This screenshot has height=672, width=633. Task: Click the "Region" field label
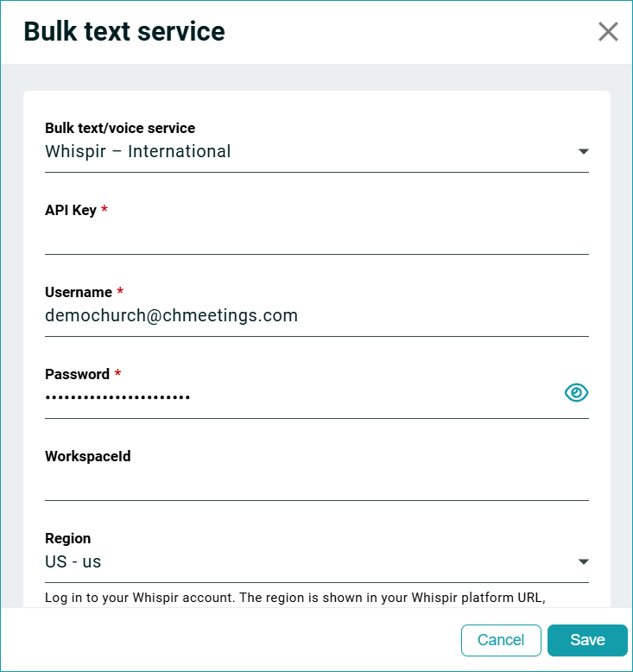point(67,538)
